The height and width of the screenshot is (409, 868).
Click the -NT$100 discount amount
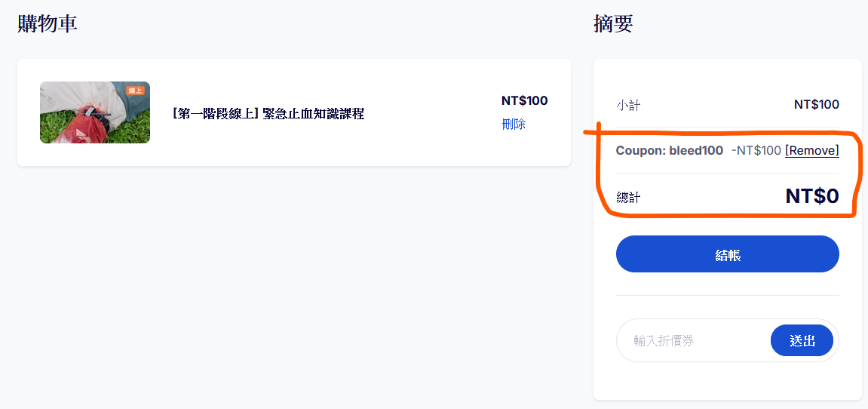tap(756, 150)
